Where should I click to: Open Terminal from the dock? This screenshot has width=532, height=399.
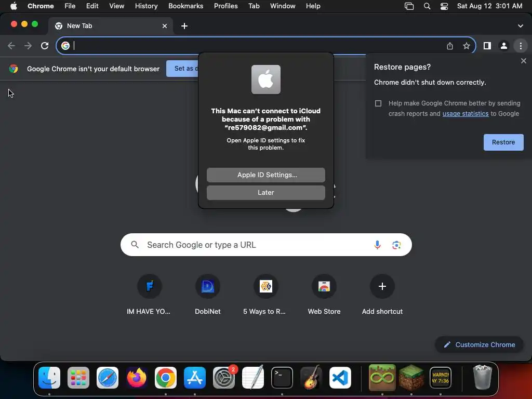282,378
